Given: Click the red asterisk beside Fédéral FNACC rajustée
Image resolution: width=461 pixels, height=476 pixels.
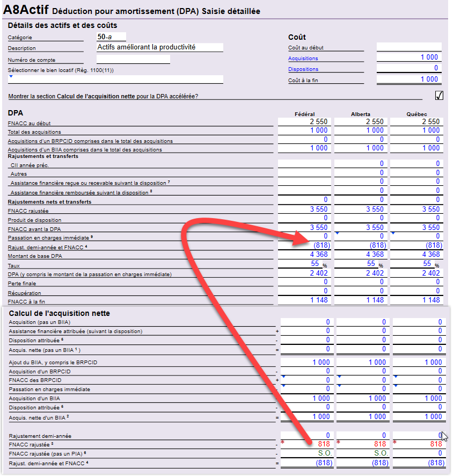Looking at the screenshot, I should (x=282, y=443).
